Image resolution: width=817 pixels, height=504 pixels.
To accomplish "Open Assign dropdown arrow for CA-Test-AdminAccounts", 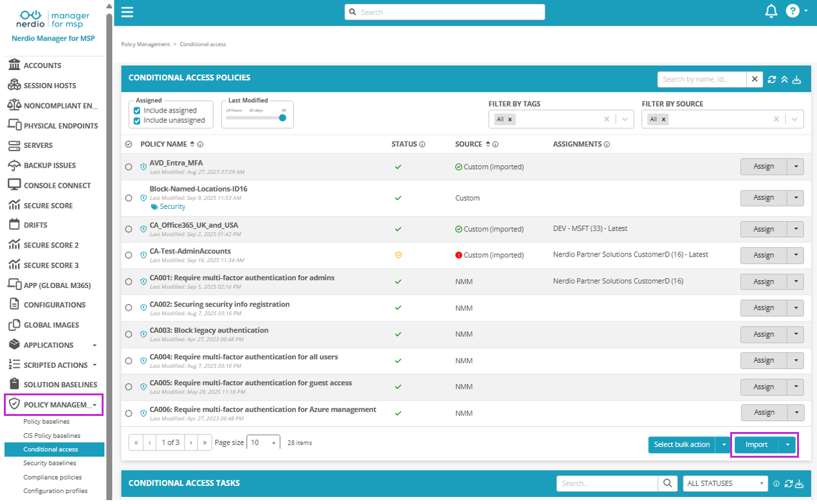I will tap(796, 255).
